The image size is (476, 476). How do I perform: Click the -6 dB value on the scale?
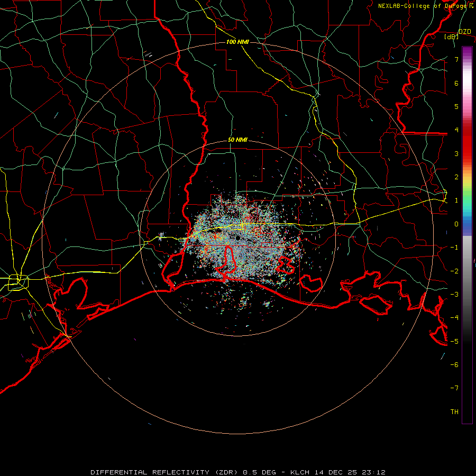click(x=454, y=365)
